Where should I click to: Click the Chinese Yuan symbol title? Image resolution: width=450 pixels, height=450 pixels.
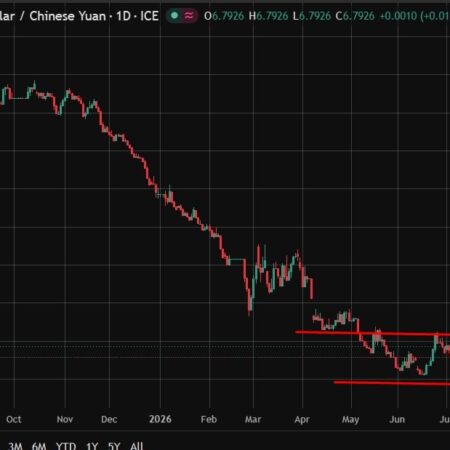(68, 16)
